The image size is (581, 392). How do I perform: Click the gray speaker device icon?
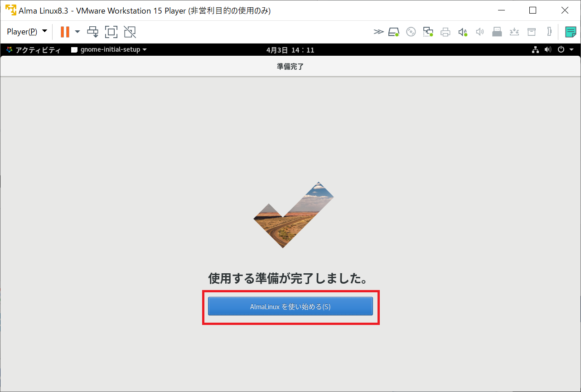(480, 32)
